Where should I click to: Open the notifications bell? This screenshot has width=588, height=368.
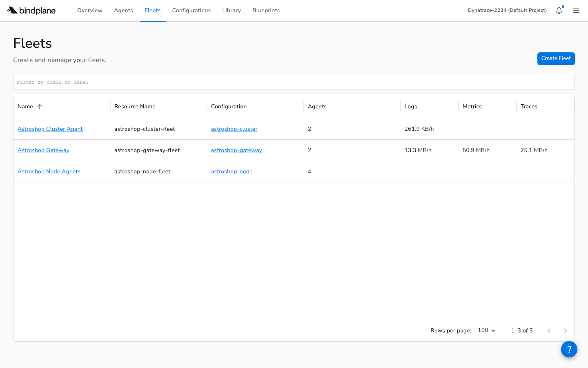click(x=559, y=11)
